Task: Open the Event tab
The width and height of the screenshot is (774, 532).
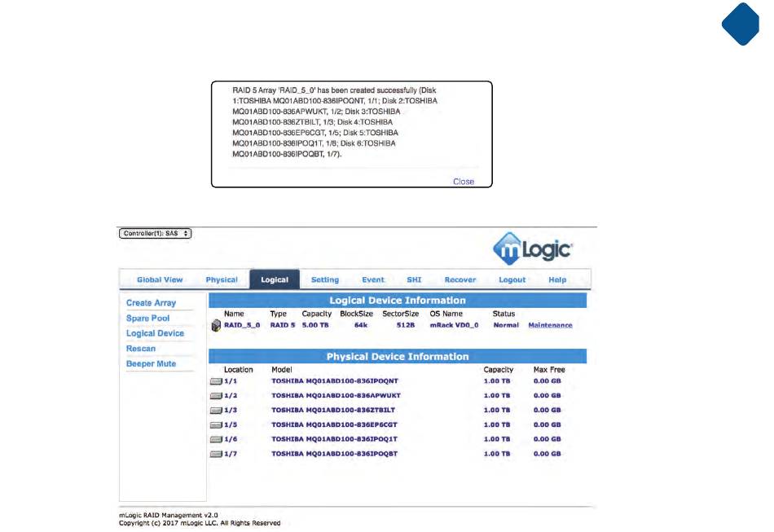Action: click(x=372, y=279)
